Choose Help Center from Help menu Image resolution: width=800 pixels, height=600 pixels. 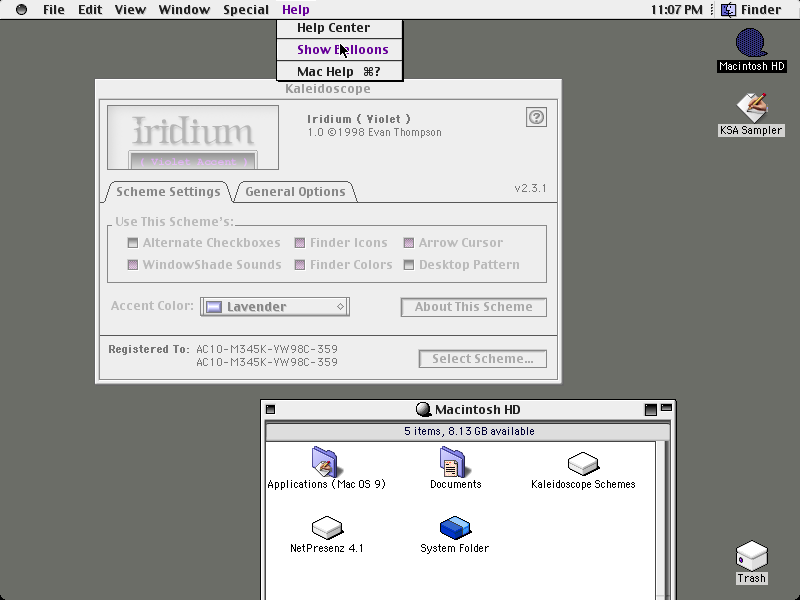coord(340,28)
